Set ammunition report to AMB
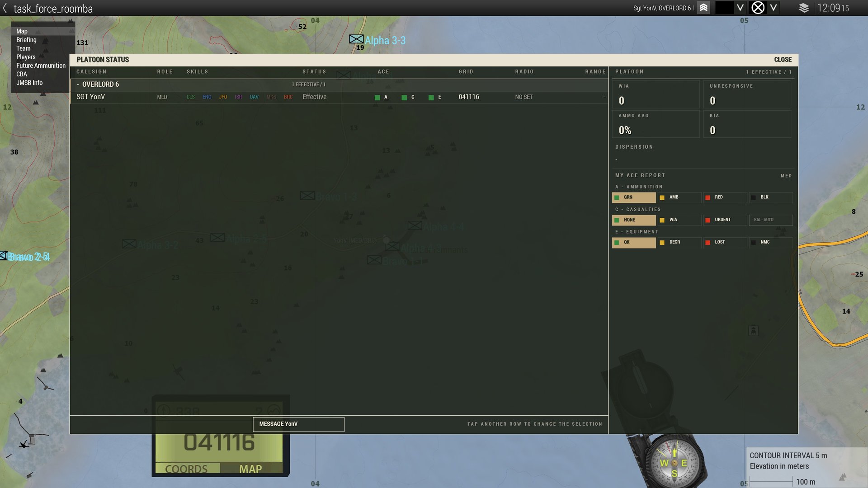This screenshot has width=868, height=488. tap(679, 197)
